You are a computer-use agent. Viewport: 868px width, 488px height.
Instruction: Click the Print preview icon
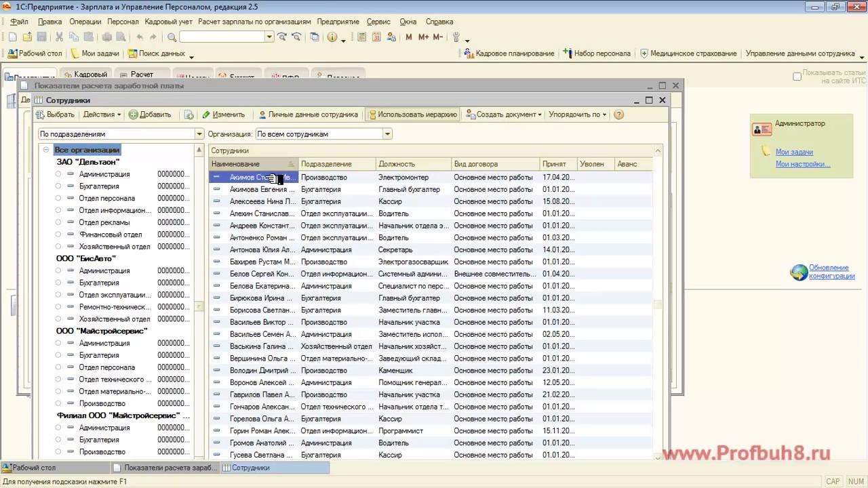point(121,37)
